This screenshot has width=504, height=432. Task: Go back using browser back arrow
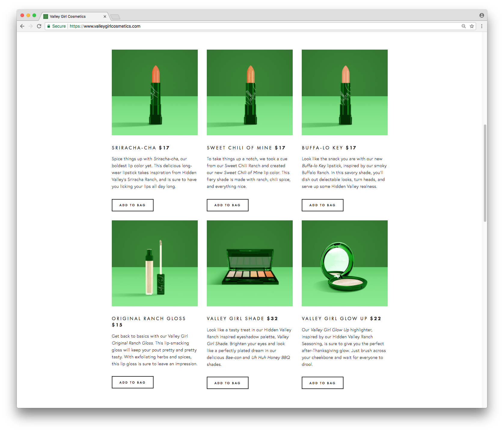click(22, 26)
